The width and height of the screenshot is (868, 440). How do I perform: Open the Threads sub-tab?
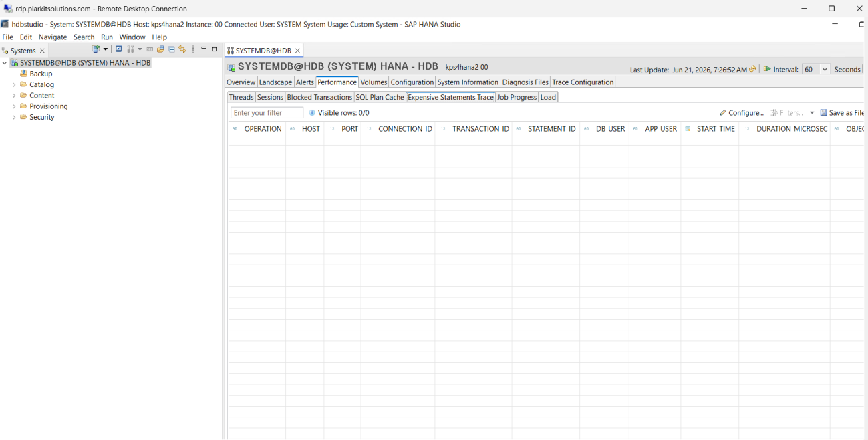(241, 98)
